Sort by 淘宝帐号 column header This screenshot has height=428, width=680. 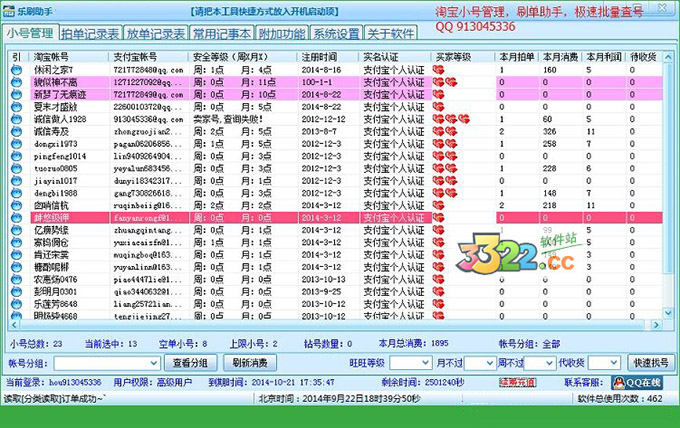tap(69, 57)
